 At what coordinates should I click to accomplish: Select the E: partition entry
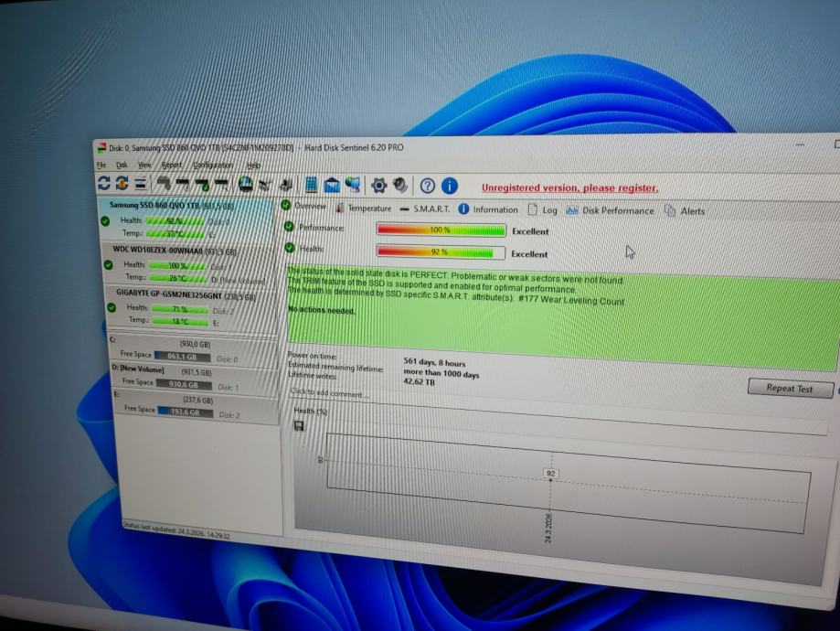click(197, 405)
